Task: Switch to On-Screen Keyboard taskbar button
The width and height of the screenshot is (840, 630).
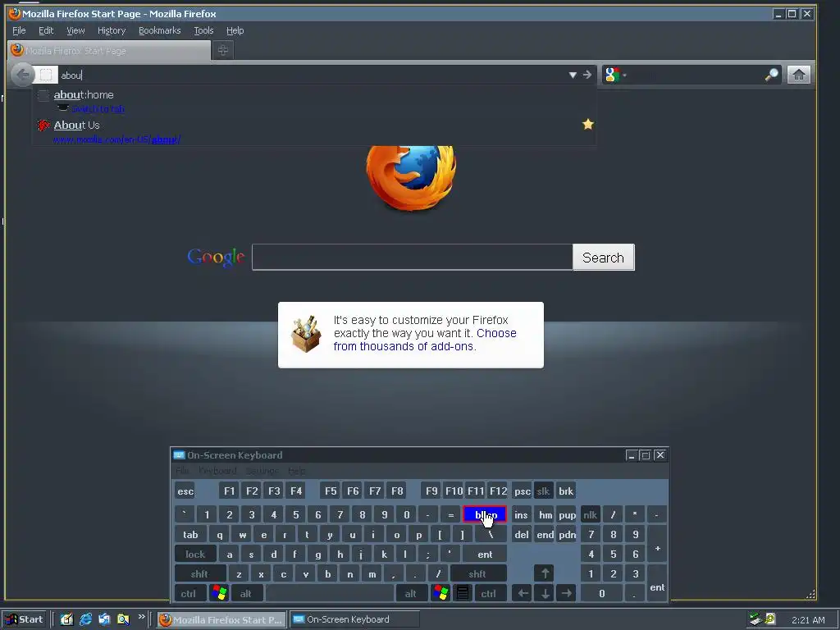Action: click(354, 619)
